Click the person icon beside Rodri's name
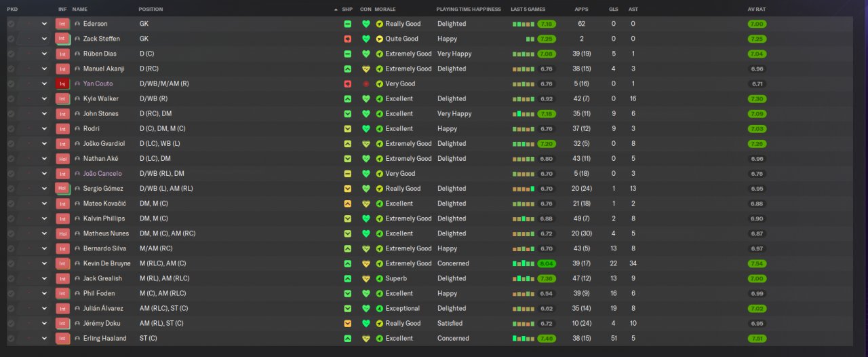Screen dimensions: 868x357 (77, 129)
